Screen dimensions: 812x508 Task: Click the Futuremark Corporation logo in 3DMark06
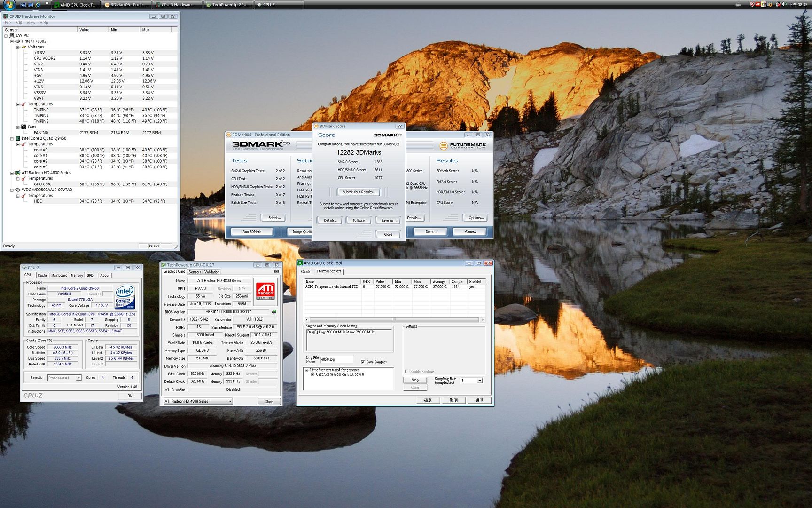[462, 146]
